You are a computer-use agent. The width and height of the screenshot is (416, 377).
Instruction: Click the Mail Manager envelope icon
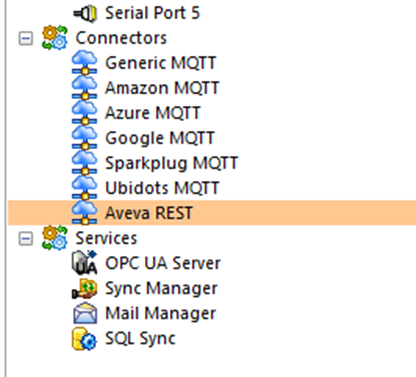[x=85, y=313]
